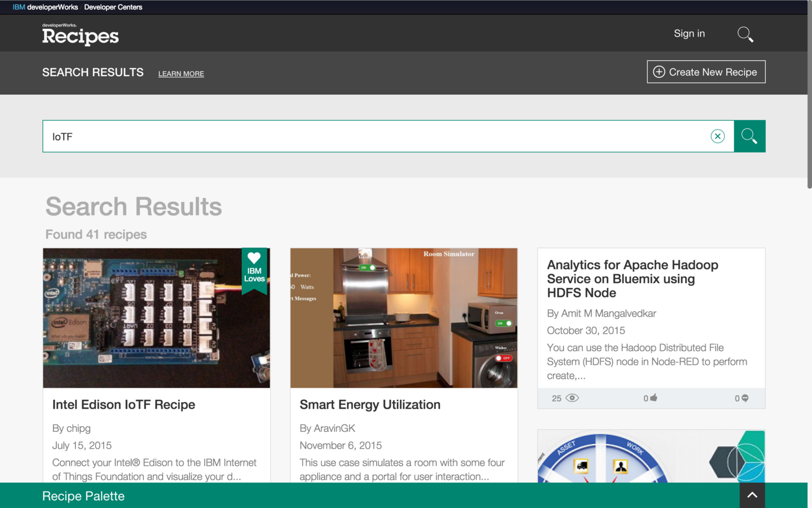Click the date November 6, 2015
The image size is (812, 508).
[x=341, y=445]
